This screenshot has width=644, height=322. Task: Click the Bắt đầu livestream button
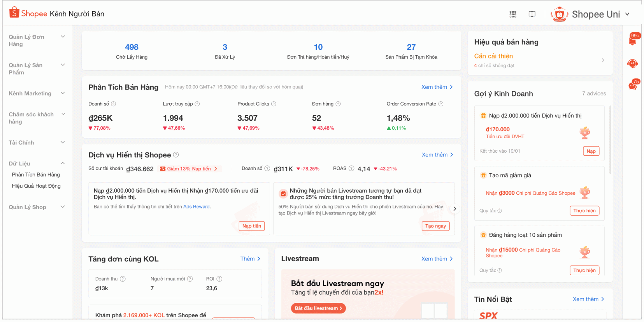tap(318, 308)
